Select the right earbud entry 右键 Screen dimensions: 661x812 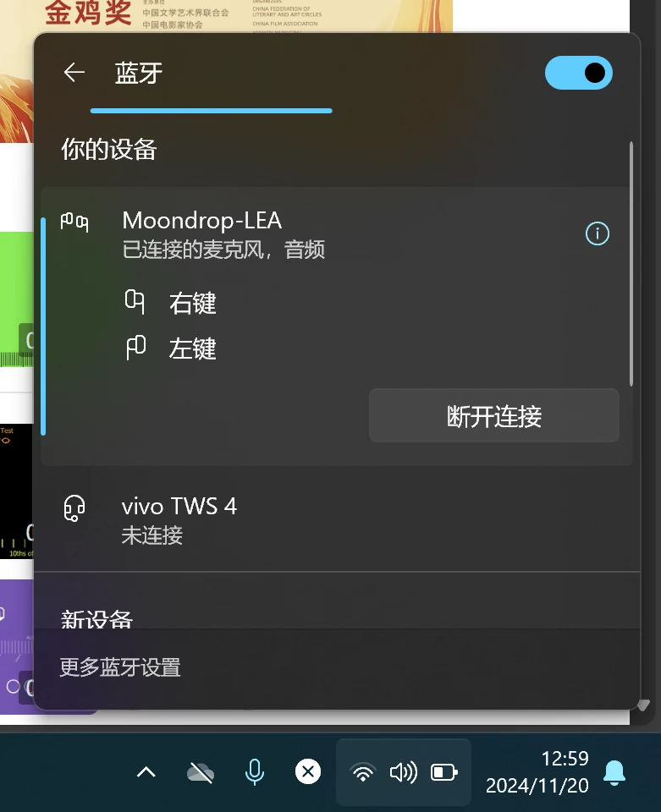[x=171, y=303]
